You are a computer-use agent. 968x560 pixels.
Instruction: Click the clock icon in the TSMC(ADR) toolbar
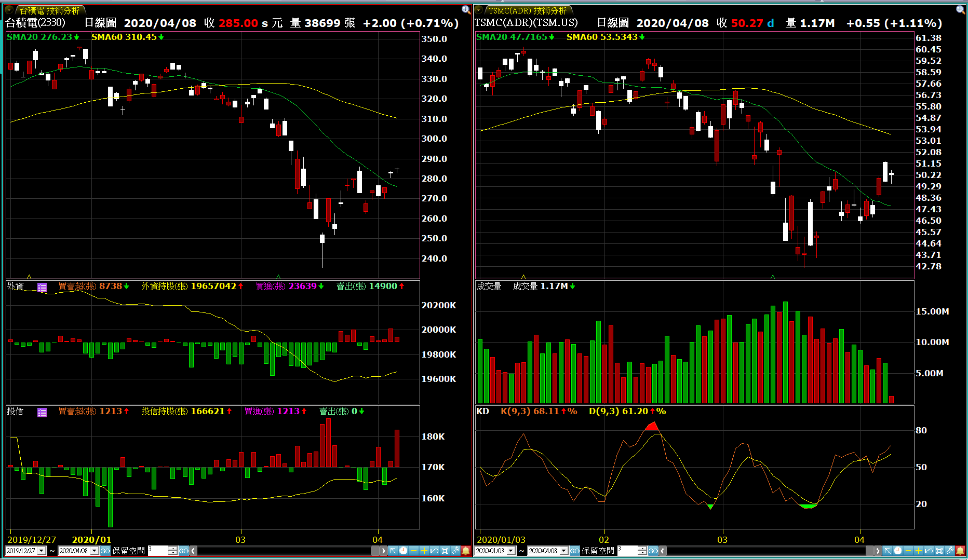[x=898, y=551]
